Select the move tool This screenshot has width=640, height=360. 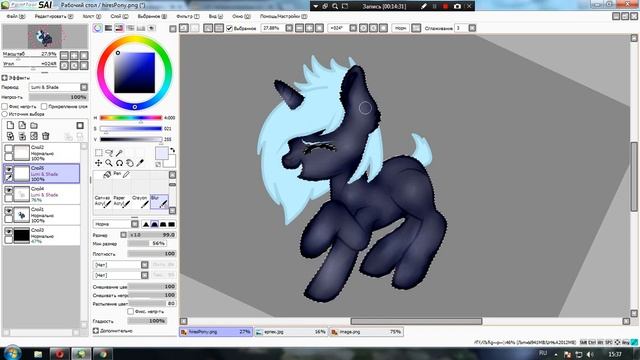click(99, 163)
